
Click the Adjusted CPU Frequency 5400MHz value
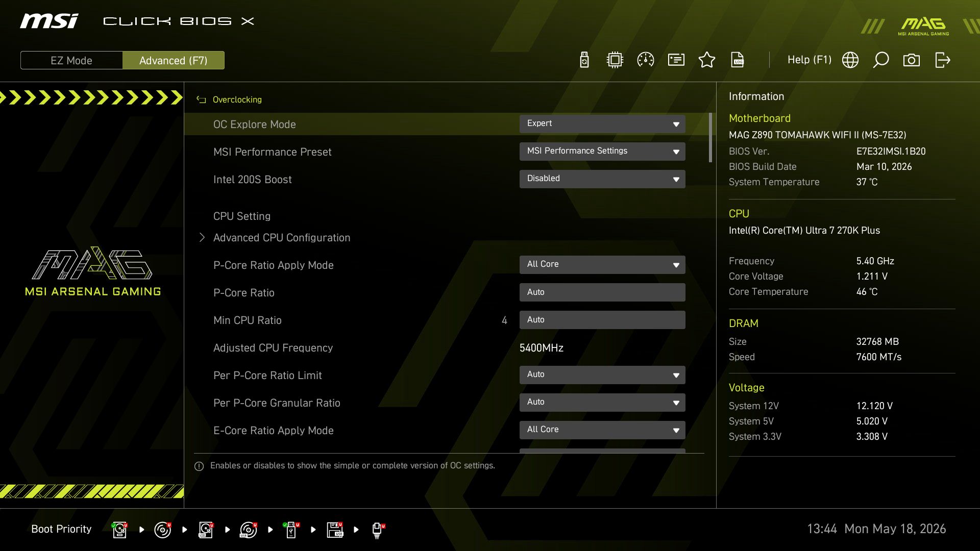pos(541,348)
